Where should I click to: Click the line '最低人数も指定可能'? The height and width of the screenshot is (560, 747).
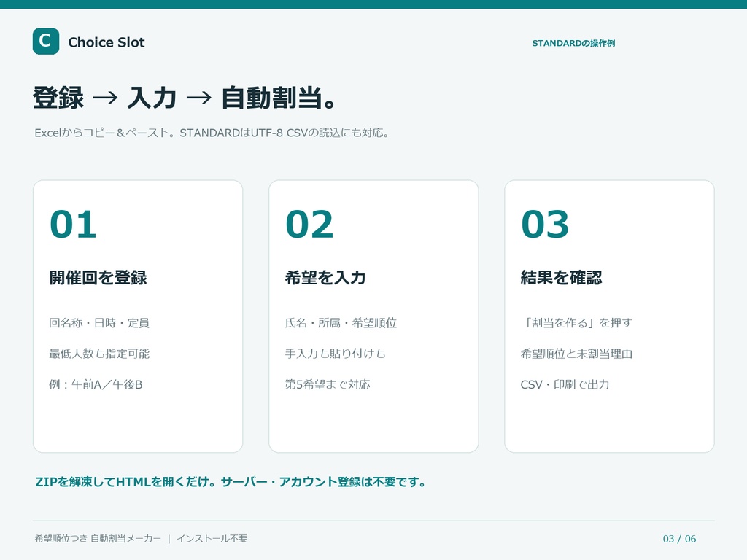99,354
